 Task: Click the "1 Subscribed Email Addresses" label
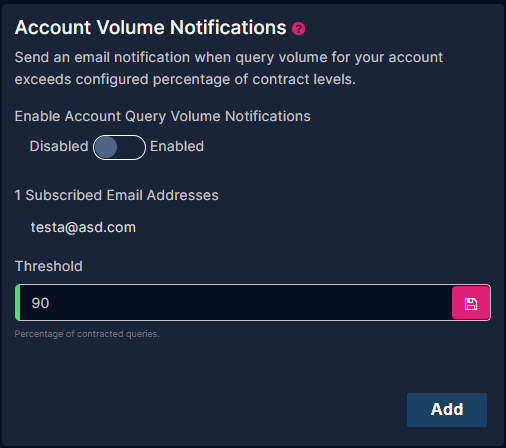116,195
